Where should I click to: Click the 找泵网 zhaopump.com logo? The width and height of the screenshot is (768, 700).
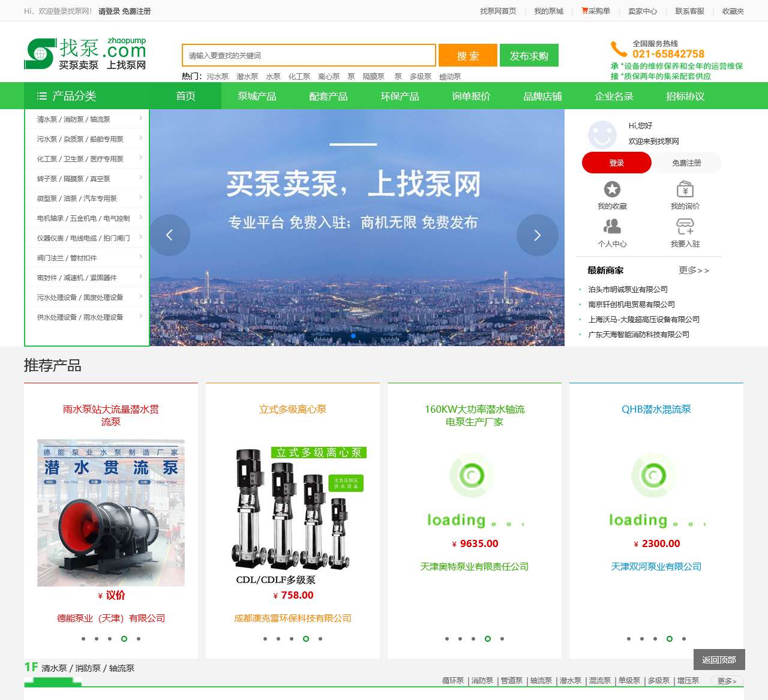point(85,54)
